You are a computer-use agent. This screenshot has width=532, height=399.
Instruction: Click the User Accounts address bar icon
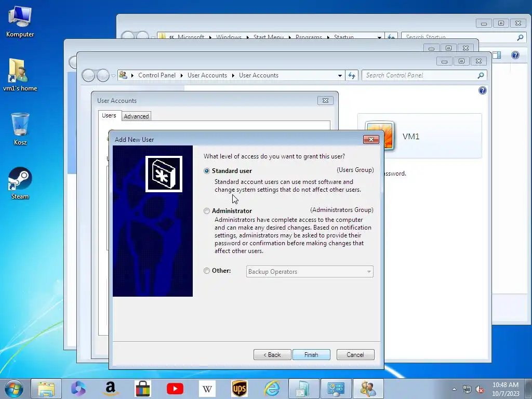tap(123, 75)
